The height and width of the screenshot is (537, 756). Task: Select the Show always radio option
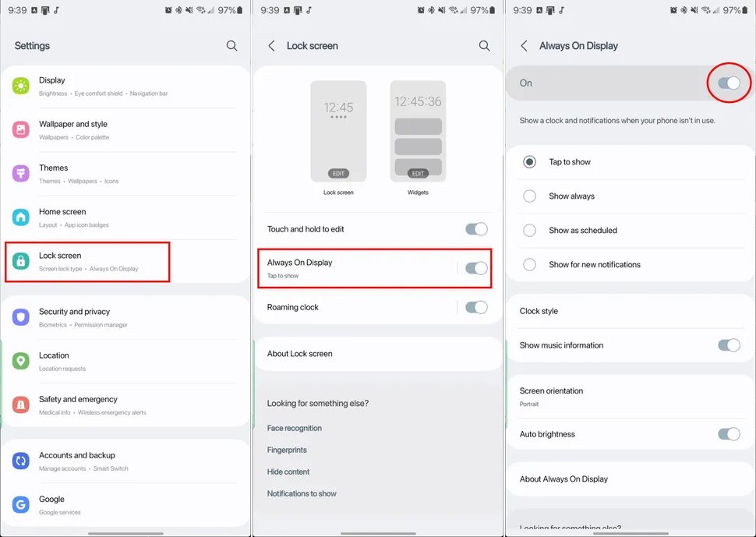[x=529, y=196]
